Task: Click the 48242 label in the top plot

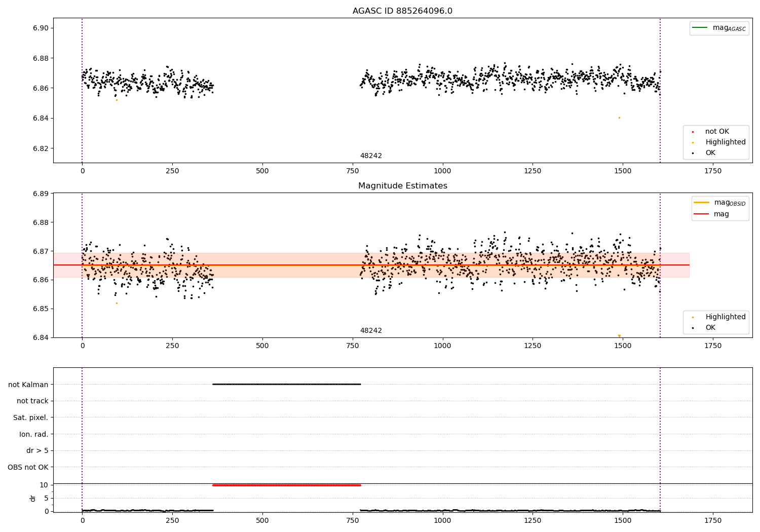Action: pos(371,156)
